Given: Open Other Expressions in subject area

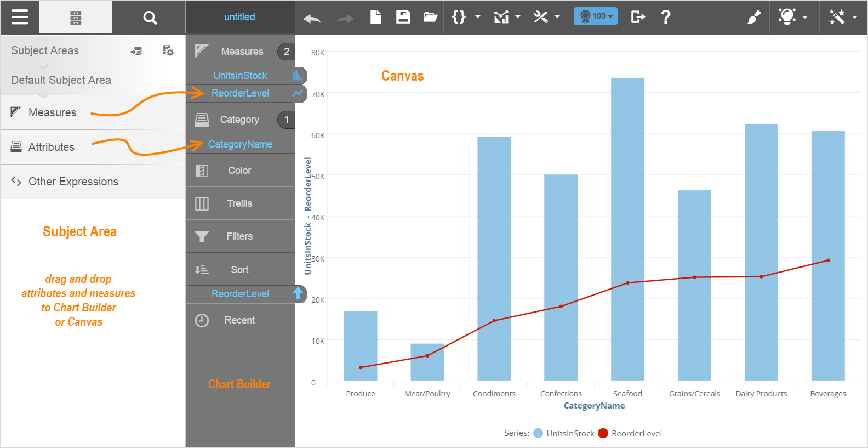Looking at the screenshot, I should 73,182.
